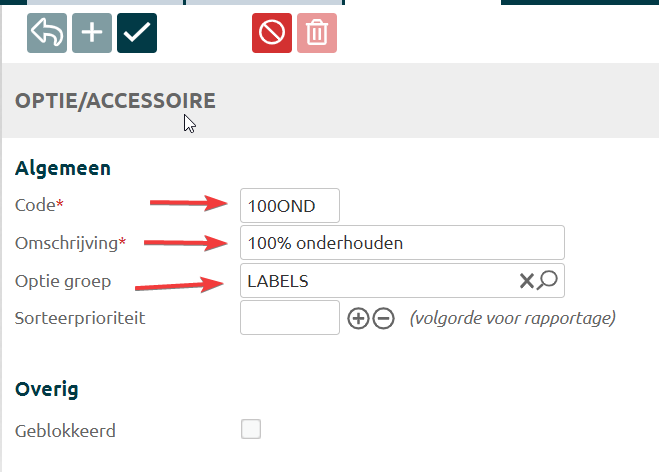This screenshot has width=659, height=472.
Task: Click the back arrow toolbar icon
Action: coord(47,33)
